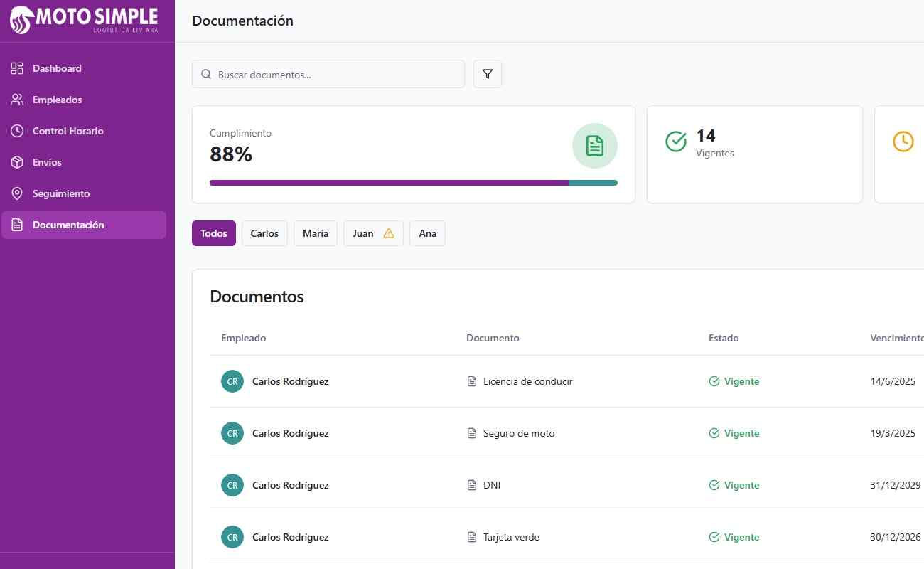
Task: Click the warning triangle on Juan tab
Action: (x=389, y=233)
